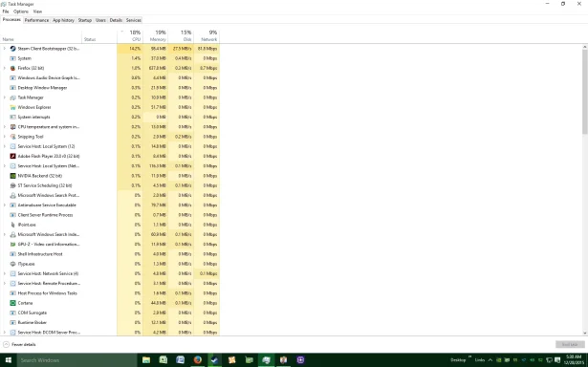Click the CPU temperature process icon
Image resolution: width=588 pixels, height=367 pixels.
[x=12, y=127]
